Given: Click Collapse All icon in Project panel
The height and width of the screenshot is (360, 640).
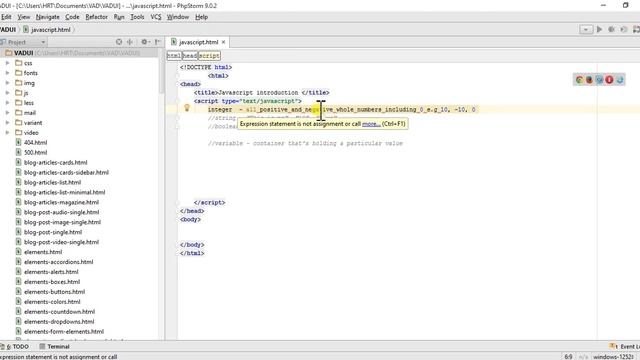Looking at the screenshot, I should pos(130,42).
